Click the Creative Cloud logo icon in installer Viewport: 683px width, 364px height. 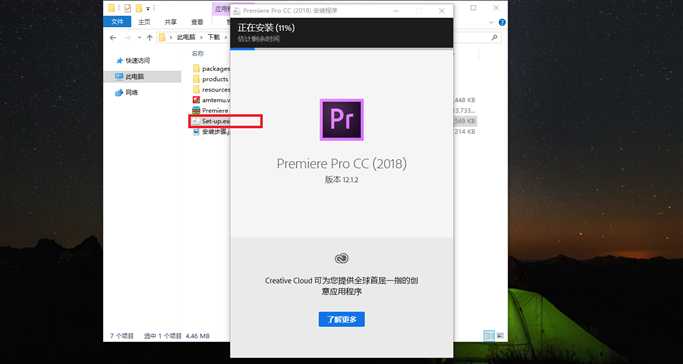(x=342, y=258)
